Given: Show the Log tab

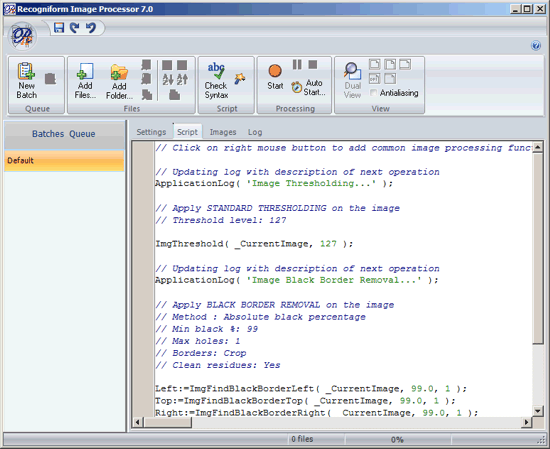Looking at the screenshot, I should click(255, 132).
